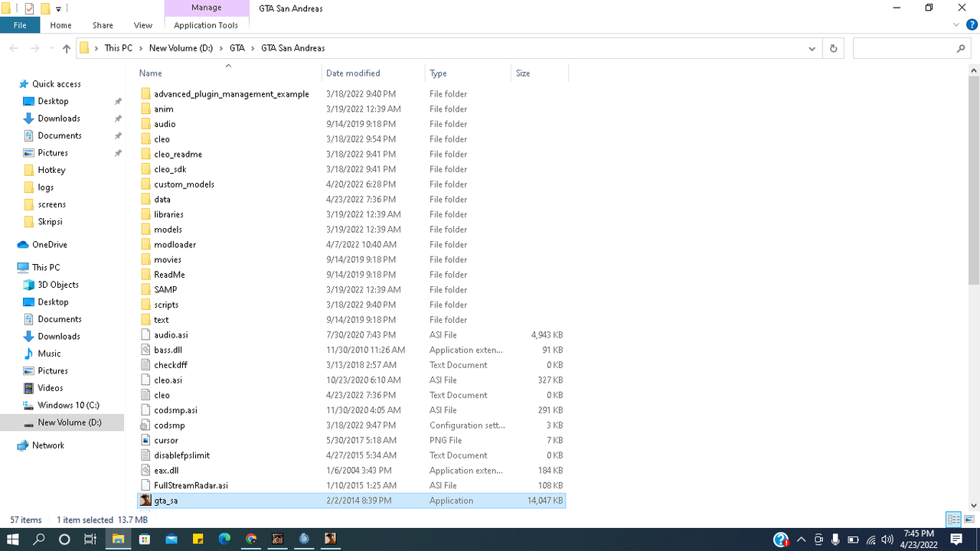
Task: Sort files by the Name column header
Action: pyautogui.click(x=228, y=73)
